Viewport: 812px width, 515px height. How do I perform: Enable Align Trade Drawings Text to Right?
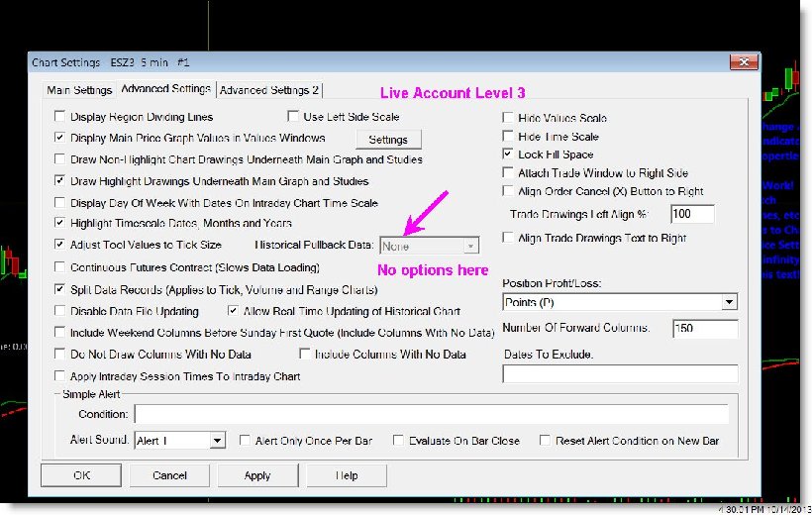coord(508,238)
